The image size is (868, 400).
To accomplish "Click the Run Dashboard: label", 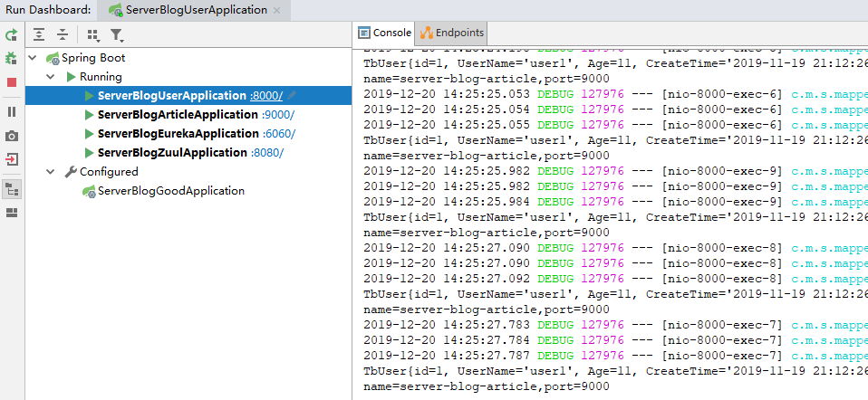I will [x=48, y=10].
